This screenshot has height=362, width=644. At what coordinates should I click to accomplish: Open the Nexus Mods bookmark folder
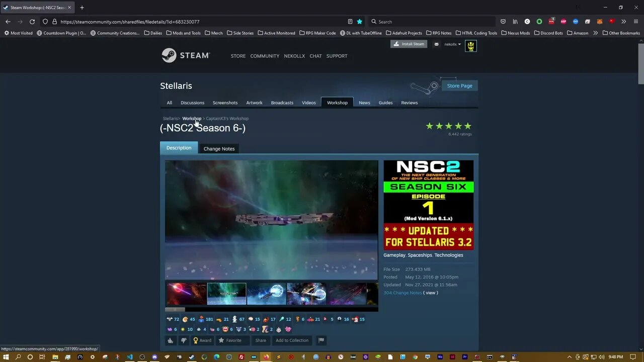pos(515,33)
